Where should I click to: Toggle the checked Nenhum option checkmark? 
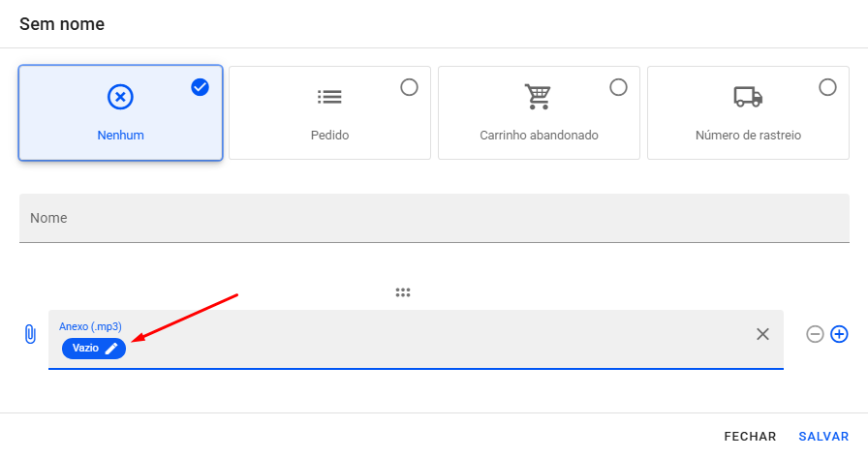[x=200, y=87]
